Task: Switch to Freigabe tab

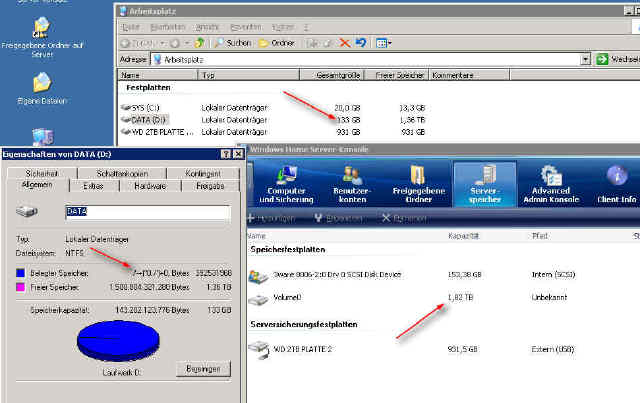Action: pos(210,186)
